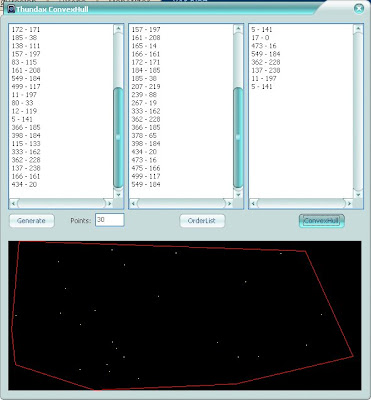Select "473 - 16" in the hull result list
Image resolution: width=371 pixels, height=400 pixels.
point(264,46)
